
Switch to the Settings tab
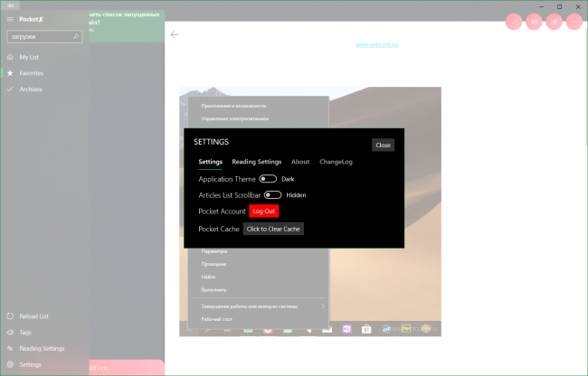pos(211,162)
